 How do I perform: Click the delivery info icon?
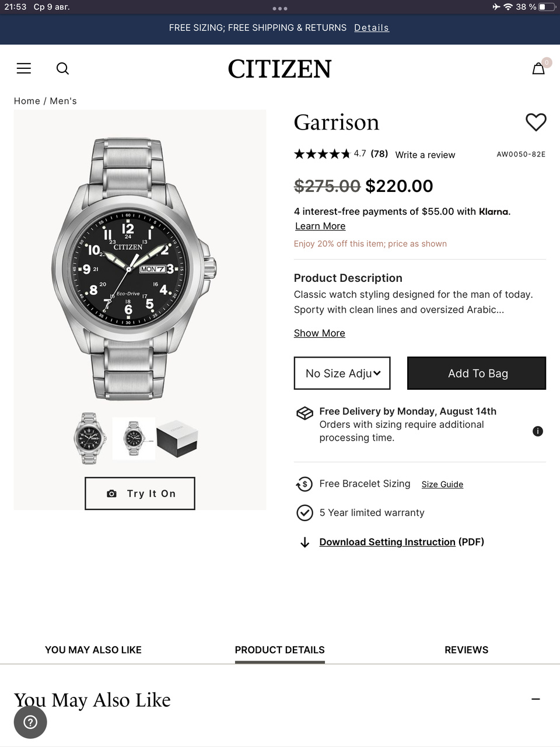pyautogui.click(x=538, y=431)
